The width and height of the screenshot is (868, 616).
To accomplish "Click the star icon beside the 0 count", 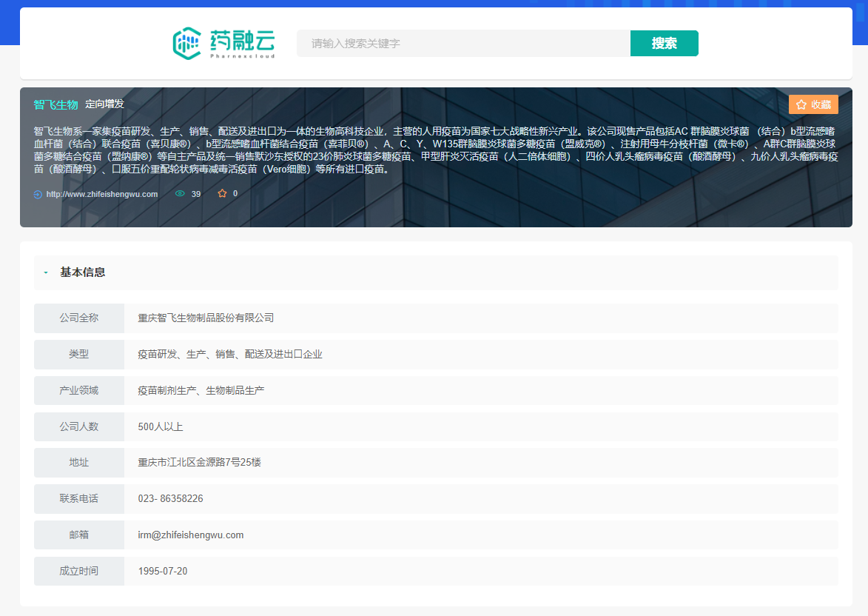I will pos(222,193).
